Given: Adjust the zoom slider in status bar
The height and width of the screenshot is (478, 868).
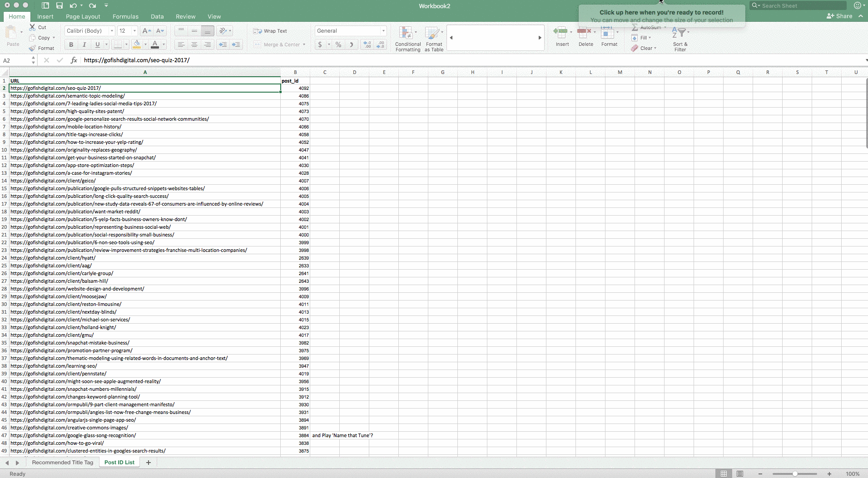Looking at the screenshot, I should point(795,474).
